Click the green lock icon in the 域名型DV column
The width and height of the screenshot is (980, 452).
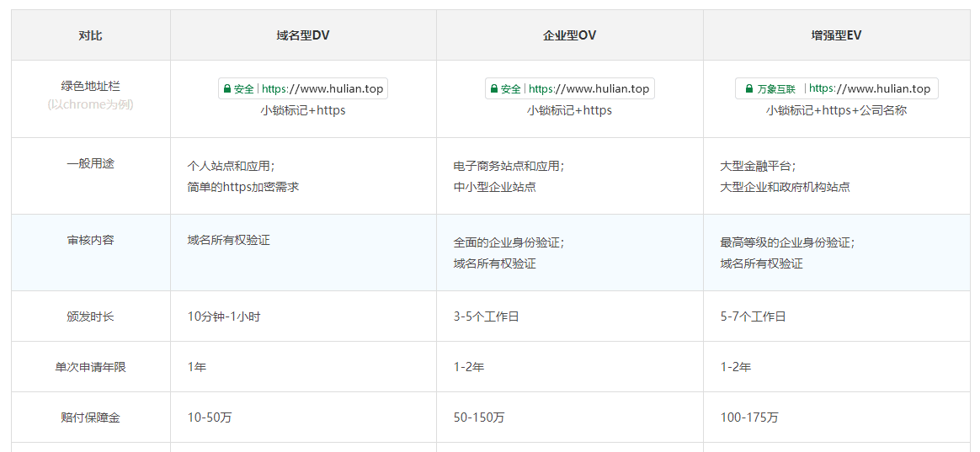pos(227,88)
